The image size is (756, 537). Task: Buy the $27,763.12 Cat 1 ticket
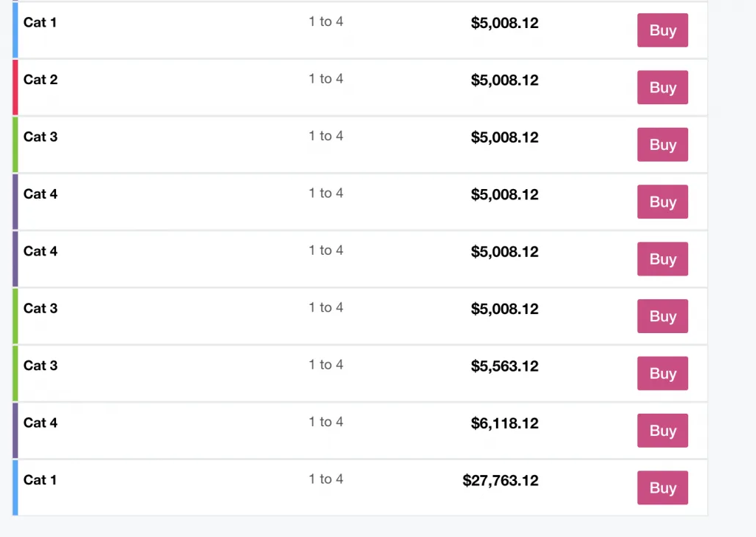(662, 488)
